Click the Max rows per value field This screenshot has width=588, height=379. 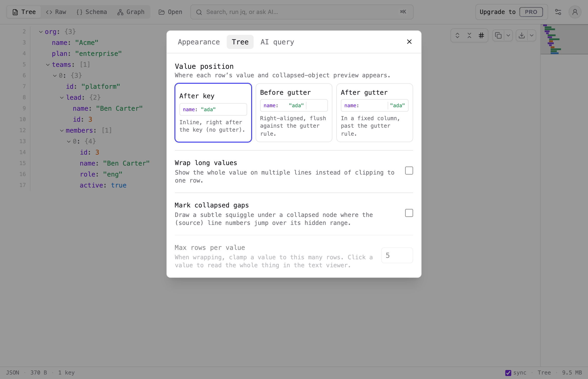(397, 255)
